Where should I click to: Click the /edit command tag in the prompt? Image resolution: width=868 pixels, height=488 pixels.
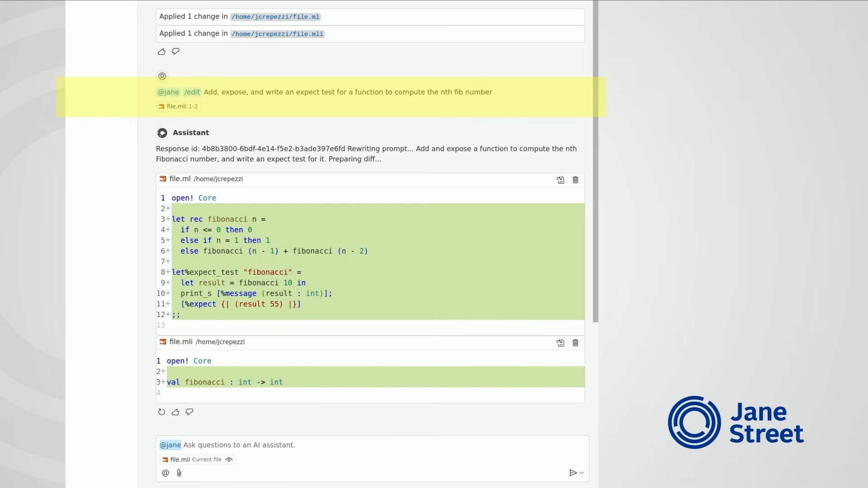click(x=192, y=92)
